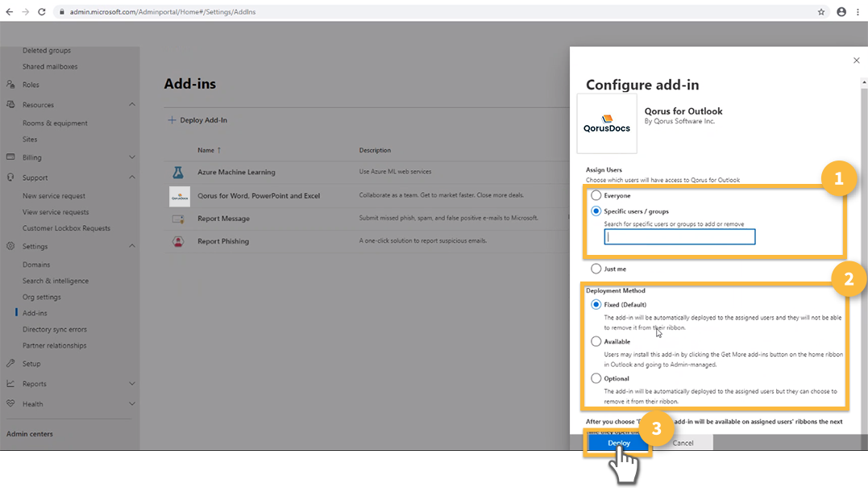Select the Everyone radio option
This screenshot has height=488, width=868.
(596, 195)
